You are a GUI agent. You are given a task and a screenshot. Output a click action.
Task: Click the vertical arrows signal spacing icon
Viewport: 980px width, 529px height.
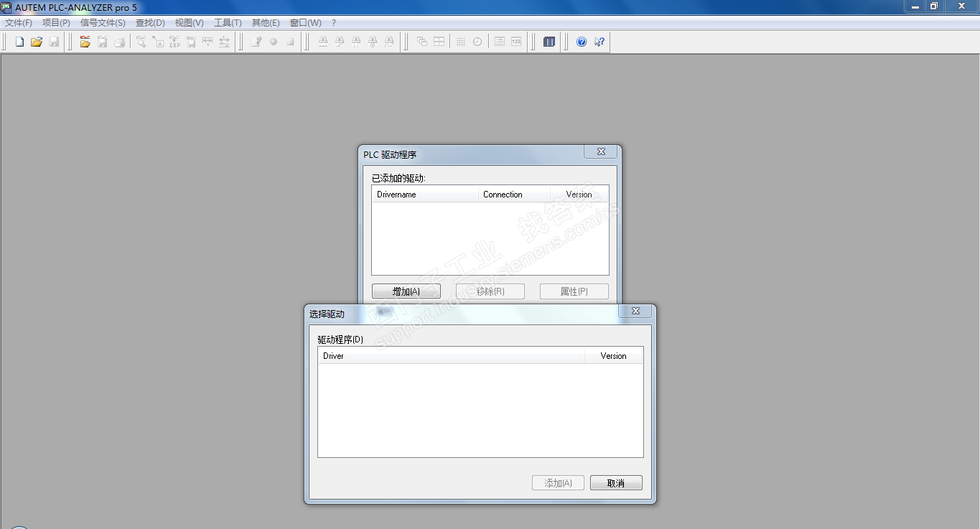tap(224, 42)
